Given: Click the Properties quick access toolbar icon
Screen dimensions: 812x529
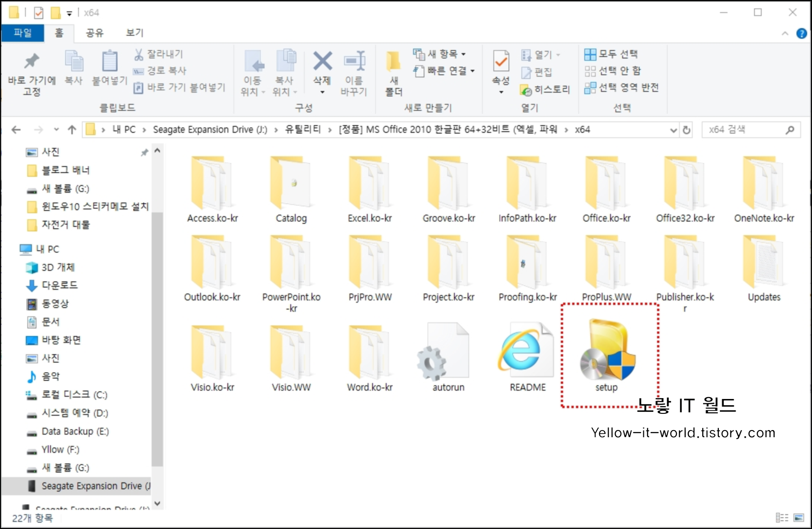Looking at the screenshot, I should coord(39,13).
